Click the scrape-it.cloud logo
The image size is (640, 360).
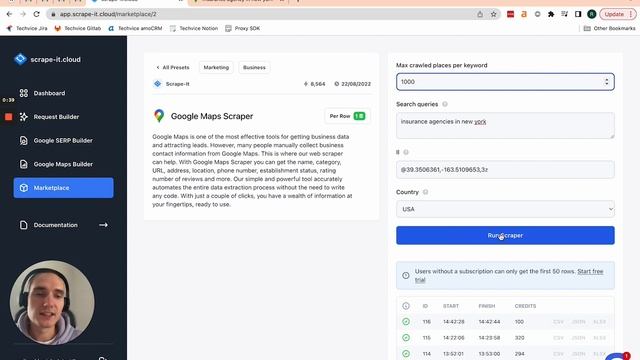(x=47, y=59)
